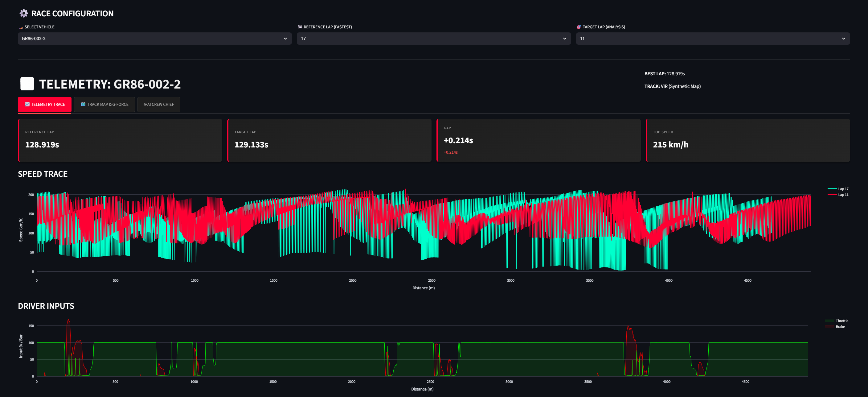Open the Target Lap dropdown showing 11
The height and width of the screenshot is (397, 868).
coord(712,39)
